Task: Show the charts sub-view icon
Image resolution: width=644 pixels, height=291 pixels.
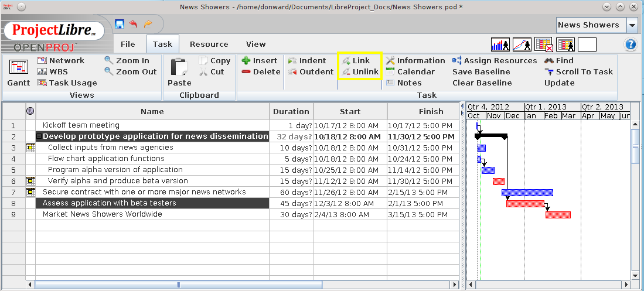Action: [x=522, y=44]
